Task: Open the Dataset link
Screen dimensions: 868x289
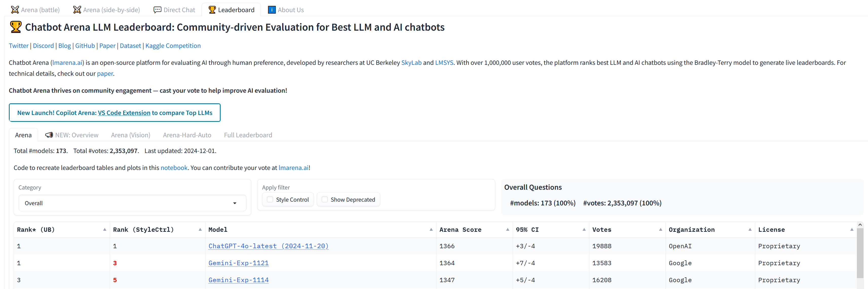Action: click(x=130, y=46)
